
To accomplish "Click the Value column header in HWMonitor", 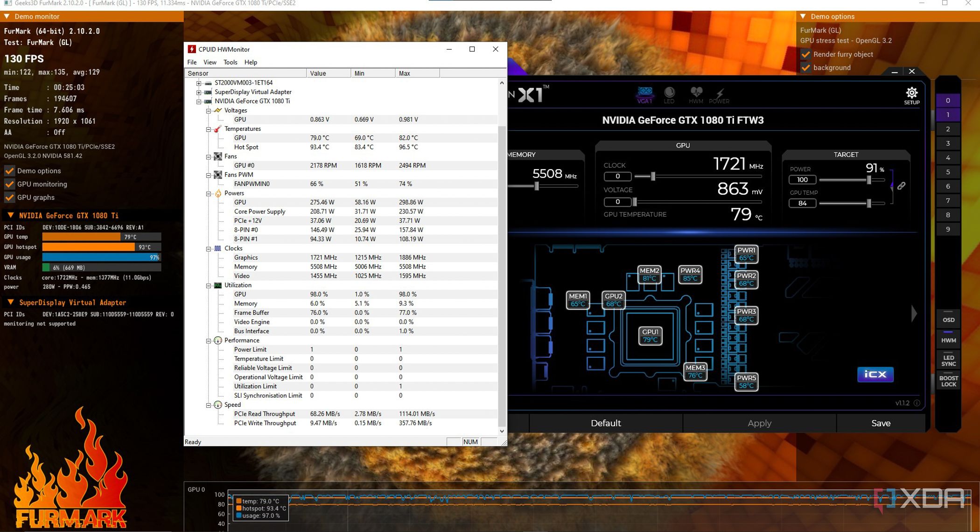I will coord(329,73).
